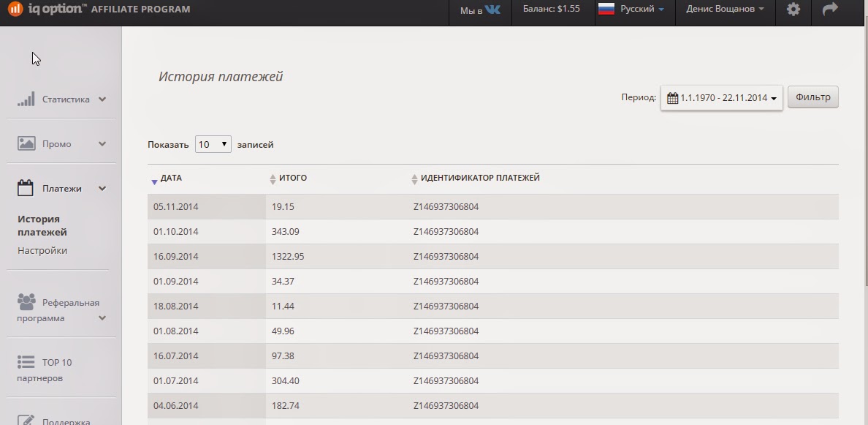Click the AFFILIATE PROGRAM title
The image size is (868, 425).
click(140, 10)
